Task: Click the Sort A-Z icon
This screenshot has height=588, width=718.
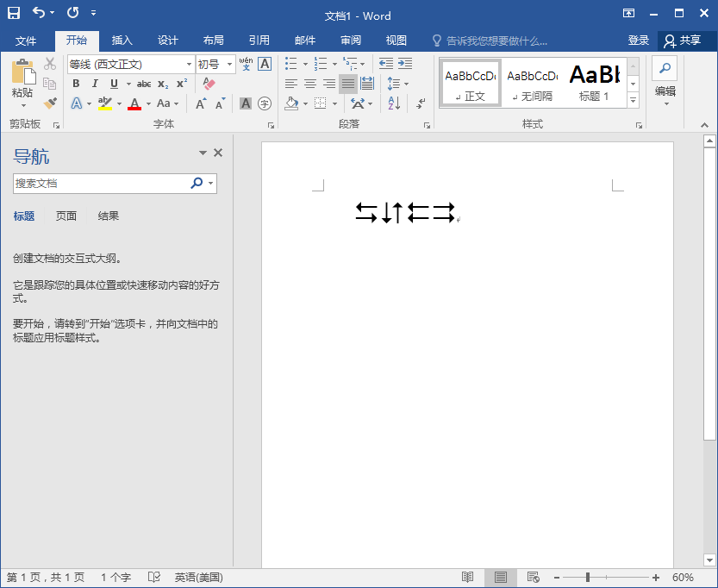Action: click(x=394, y=103)
